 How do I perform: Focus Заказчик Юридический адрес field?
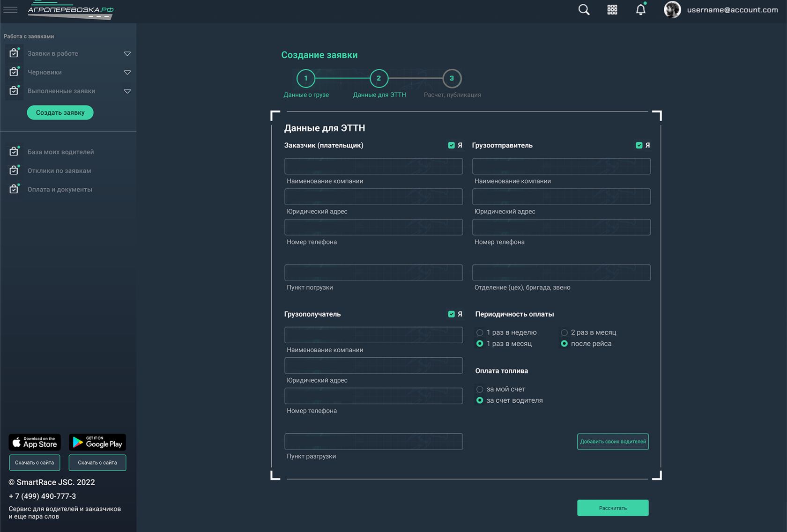pos(373,197)
